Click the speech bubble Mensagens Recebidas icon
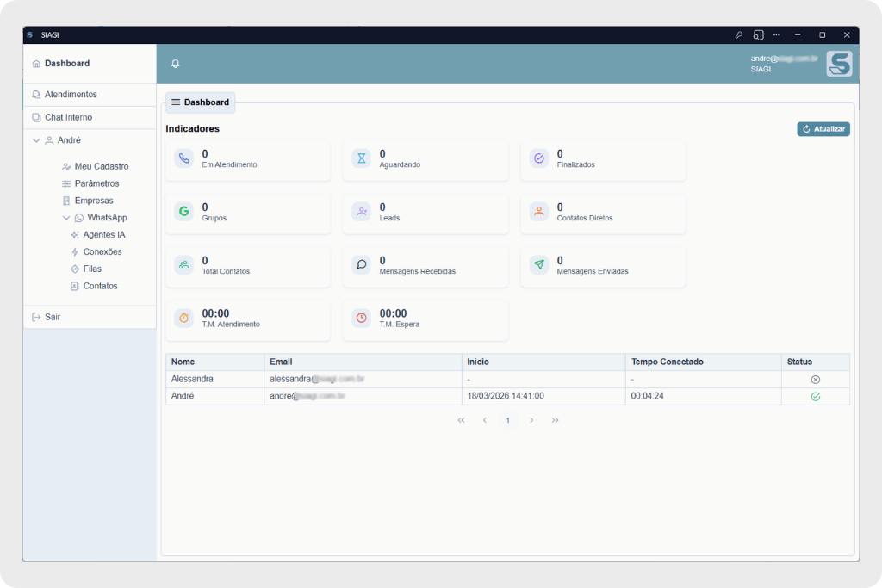Screen dimensions: 882x588 click(362, 265)
